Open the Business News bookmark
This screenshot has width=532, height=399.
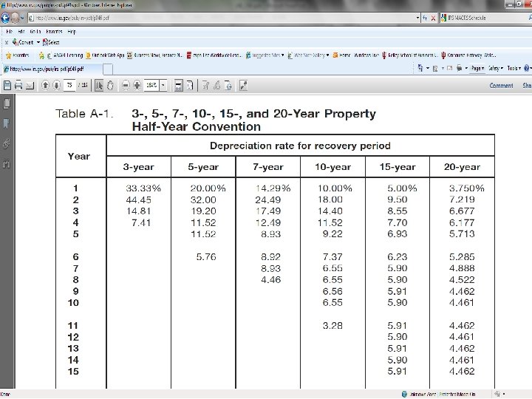click(154, 55)
